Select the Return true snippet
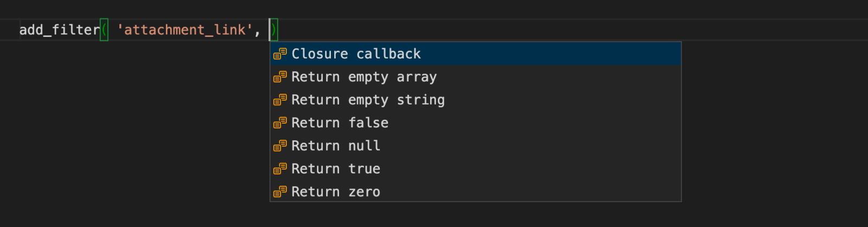The height and width of the screenshot is (227, 868). coord(476,168)
